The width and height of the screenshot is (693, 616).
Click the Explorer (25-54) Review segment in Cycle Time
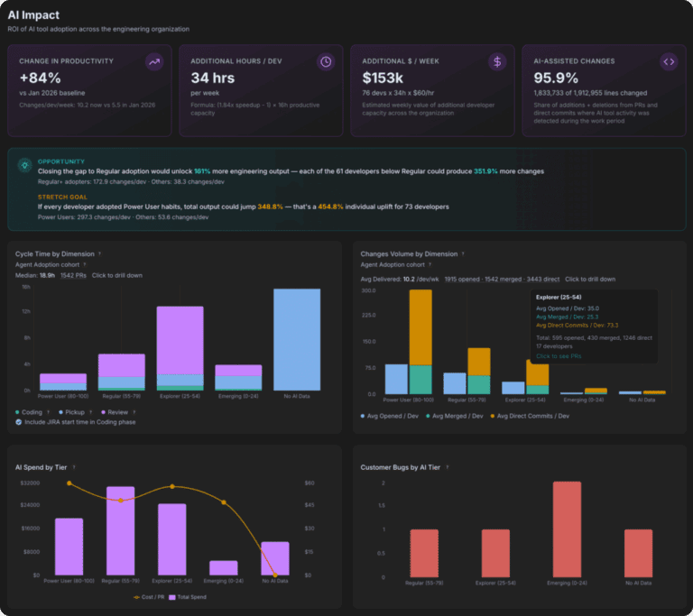(180, 340)
